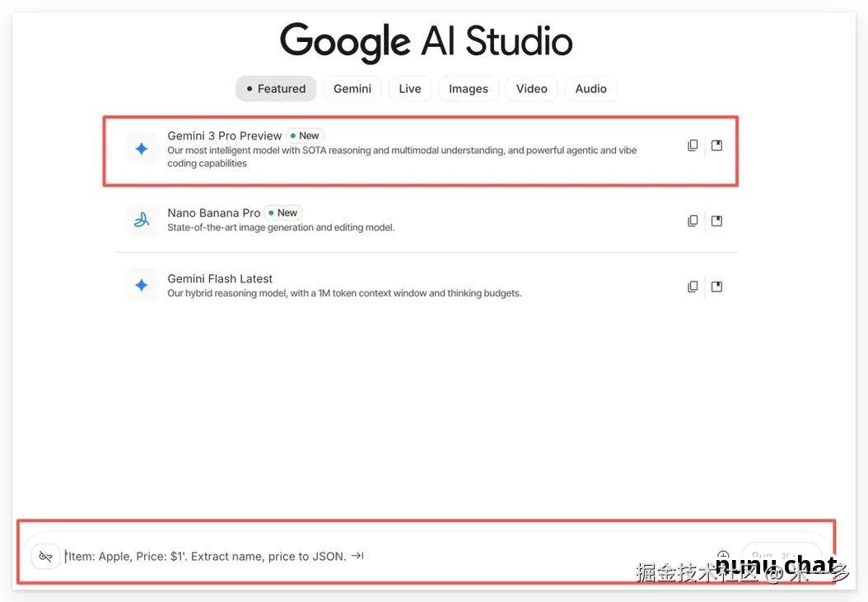This screenshot has width=868, height=602.
Task: Enable the Images filter
Action: [x=468, y=88]
